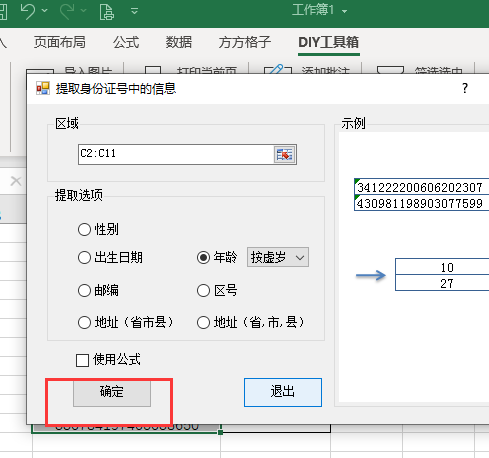Click the example ID 341222200606202307

click(x=420, y=188)
